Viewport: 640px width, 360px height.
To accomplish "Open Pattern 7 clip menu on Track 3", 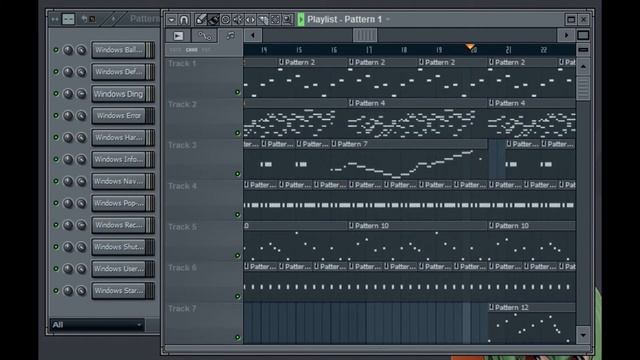I will click(334, 144).
